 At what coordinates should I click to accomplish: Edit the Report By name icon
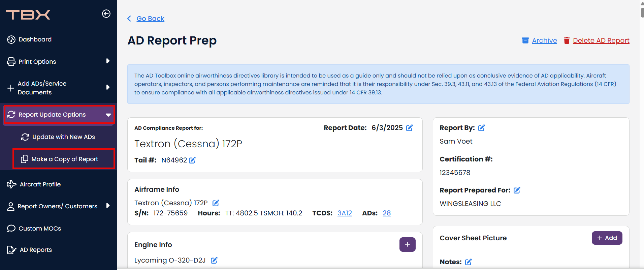[482, 128]
